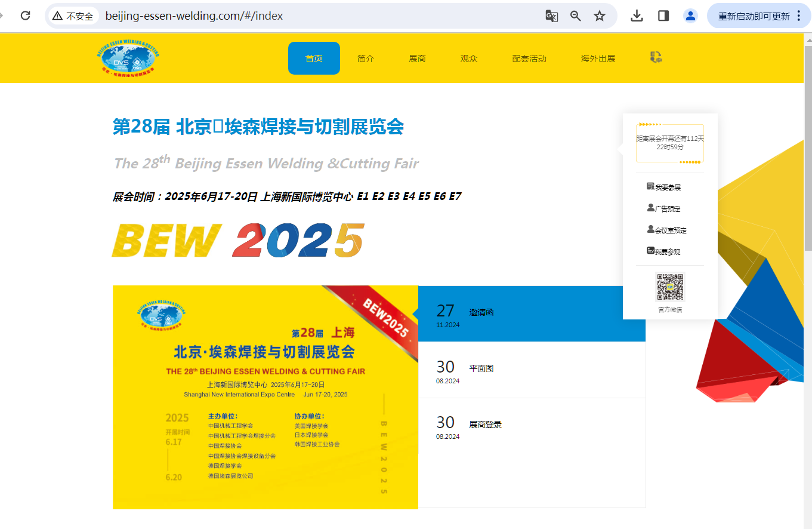
Task: Open the 配套活动 menu item
Action: [529, 59]
